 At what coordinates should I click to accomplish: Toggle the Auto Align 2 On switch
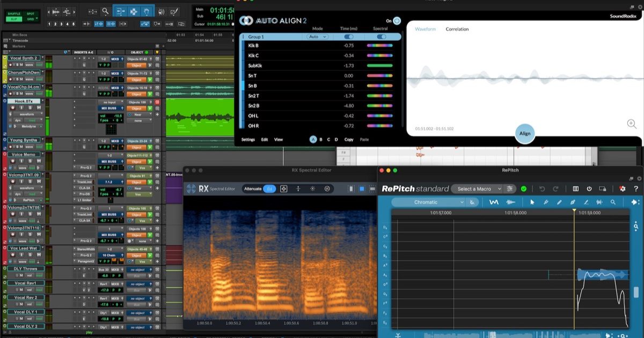click(x=396, y=21)
